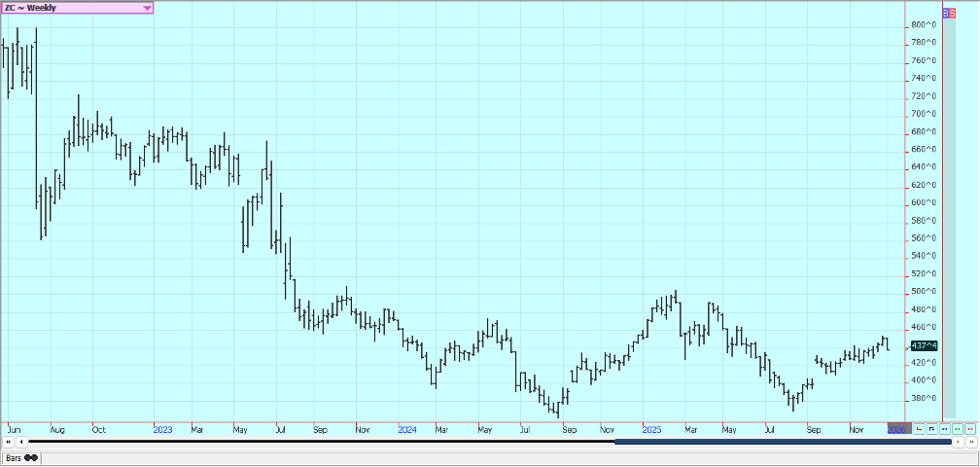
Task: Jump to earliest data with double-left arrow
Action: (x=8, y=442)
